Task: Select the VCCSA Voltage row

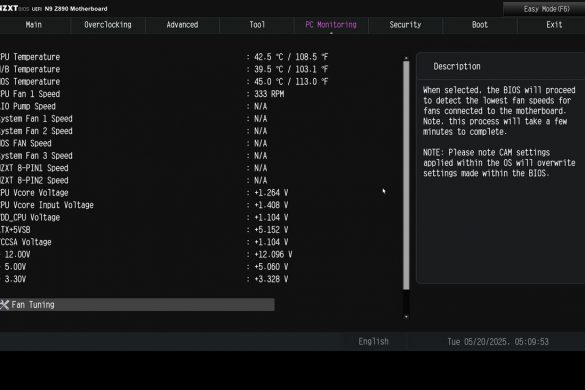Action: [x=144, y=242]
